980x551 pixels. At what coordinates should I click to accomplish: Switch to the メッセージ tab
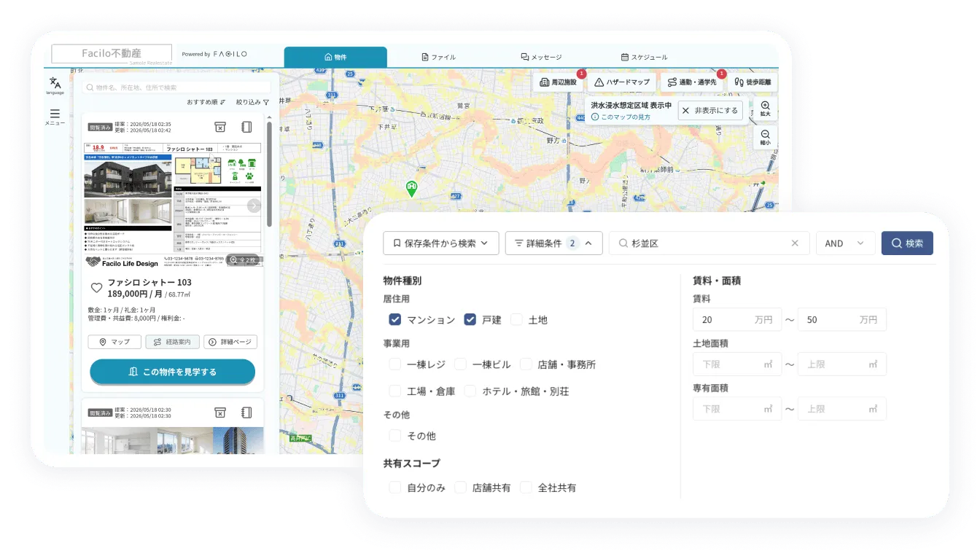point(541,57)
